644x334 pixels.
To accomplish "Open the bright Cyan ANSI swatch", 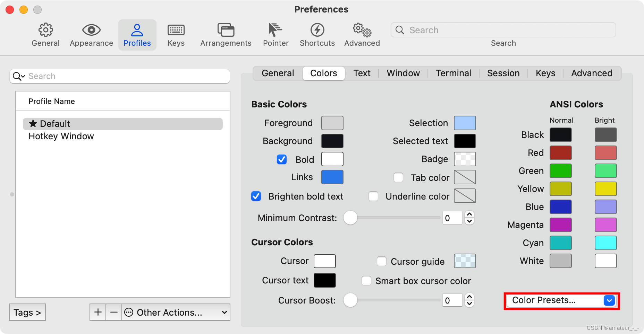I will [x=606, y=243].
